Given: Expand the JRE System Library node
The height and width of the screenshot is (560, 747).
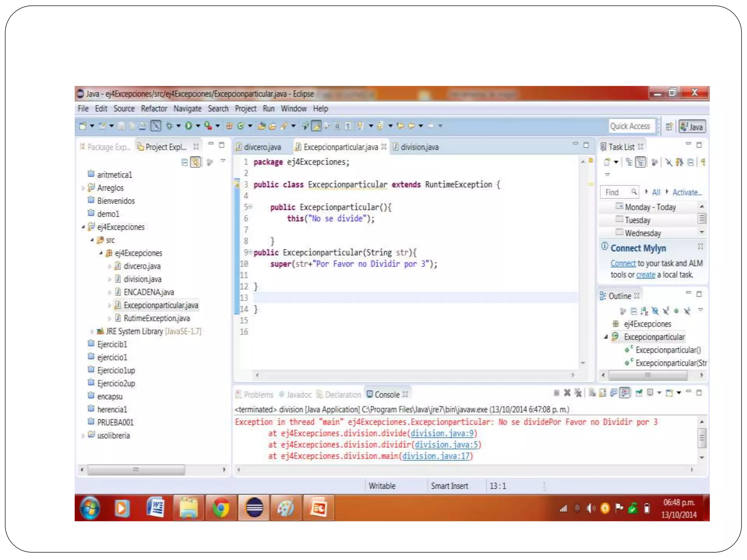Looking at the screenshot, I should [92, 331].
